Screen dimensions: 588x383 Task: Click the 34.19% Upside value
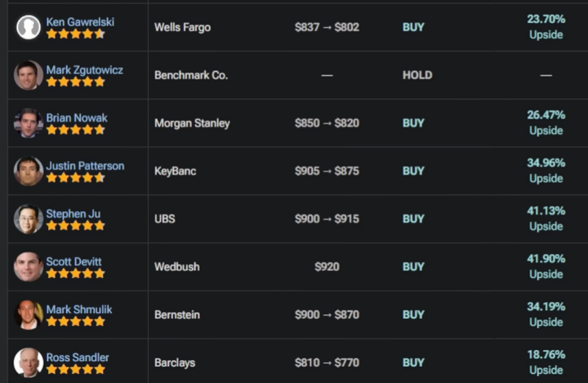pyautogui.click(x=546, y=314)
